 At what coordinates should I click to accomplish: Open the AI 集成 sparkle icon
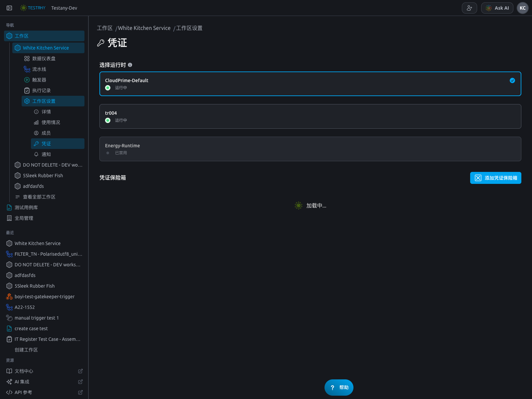click(x=9, y=382)
